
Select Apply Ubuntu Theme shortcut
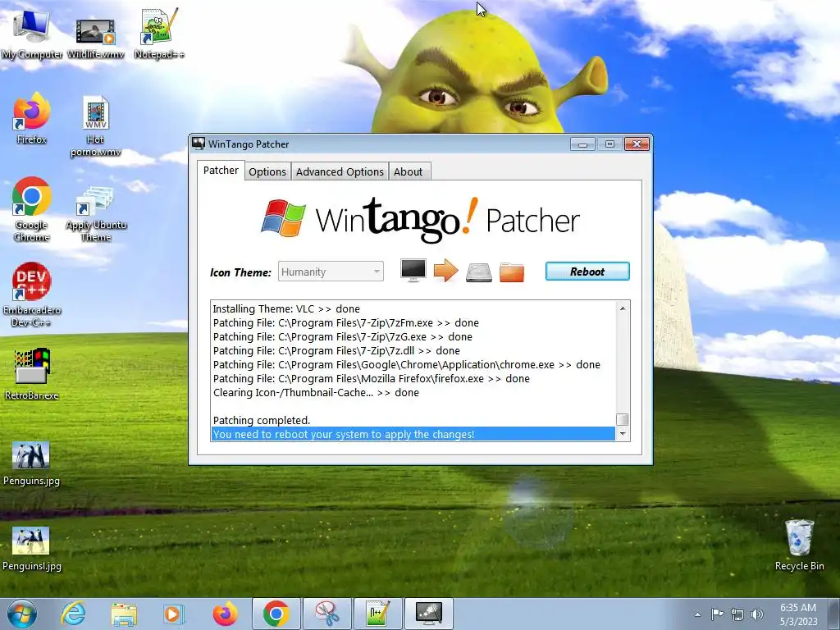(96, 213)
